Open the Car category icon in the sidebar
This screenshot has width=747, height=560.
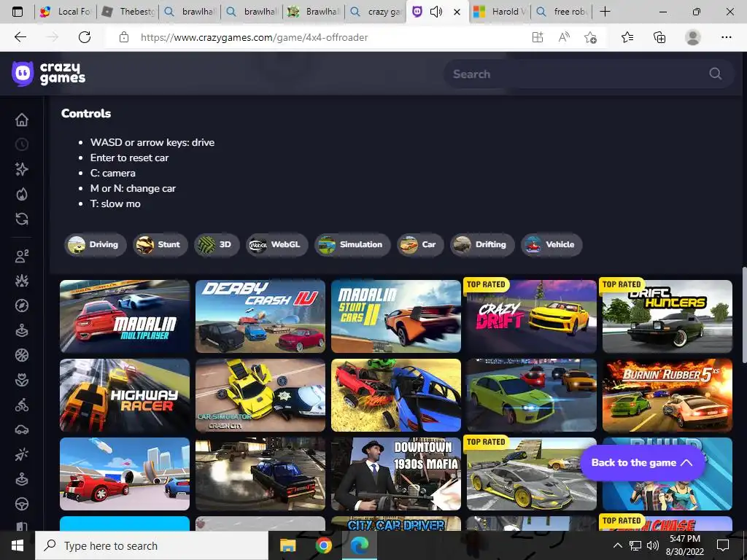click(x=22, y=429)
